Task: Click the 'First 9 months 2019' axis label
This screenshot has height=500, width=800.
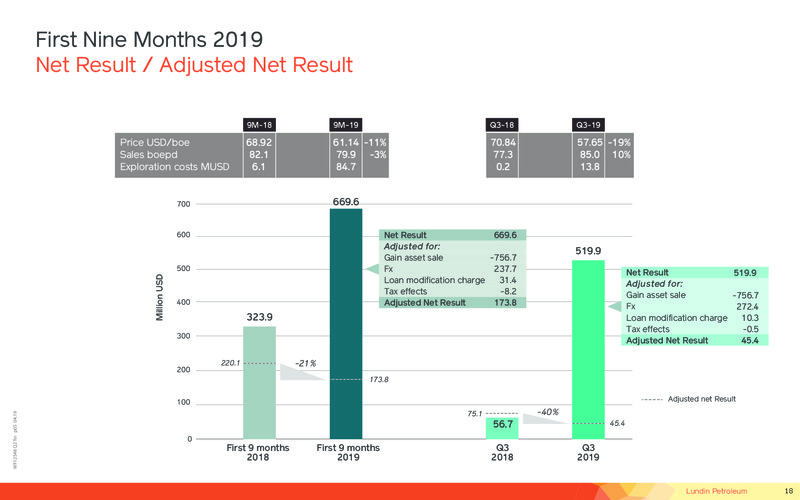Action: (348, 453)
